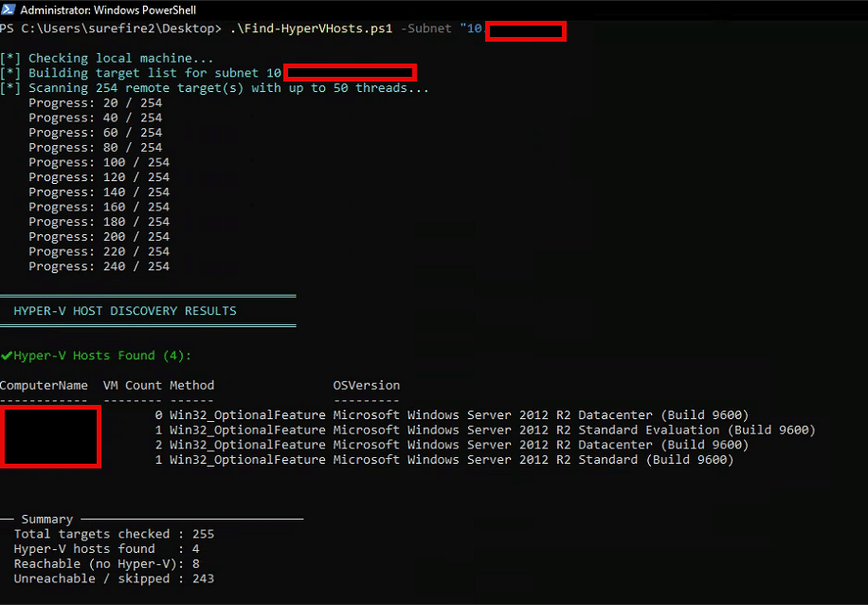Click the 'Hyper-V hosts found : 4' line
Screen dimensions: 868x605
click(x=106, y=549)
